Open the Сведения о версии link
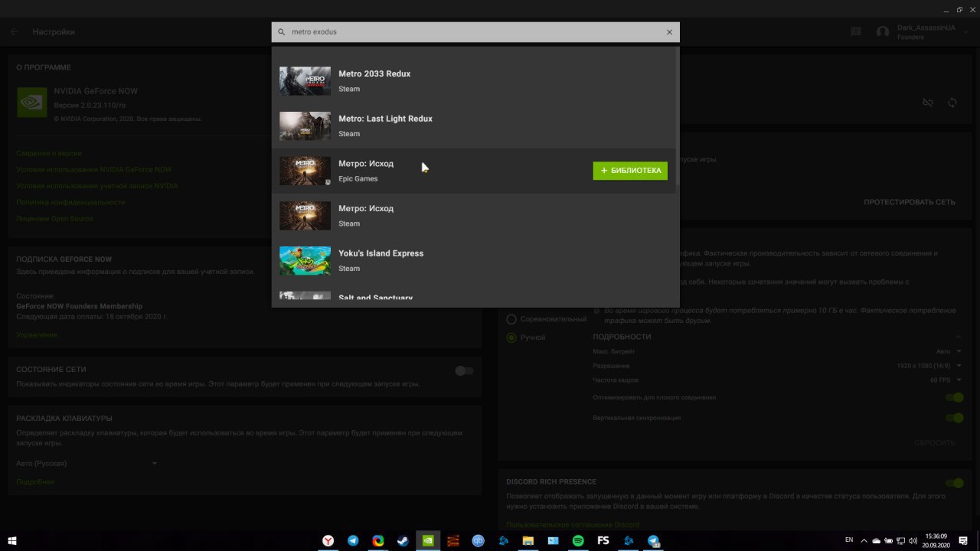 click(x=49, y=153)
